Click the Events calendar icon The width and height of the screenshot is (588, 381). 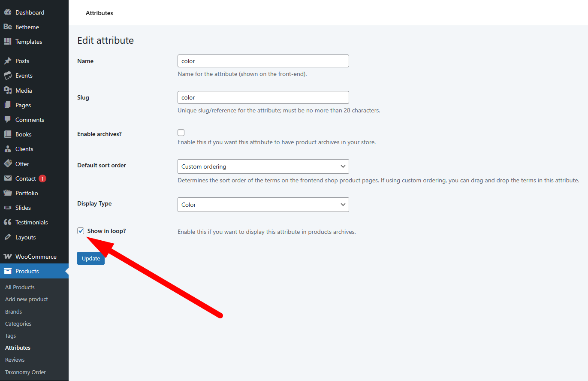(8, 76)
